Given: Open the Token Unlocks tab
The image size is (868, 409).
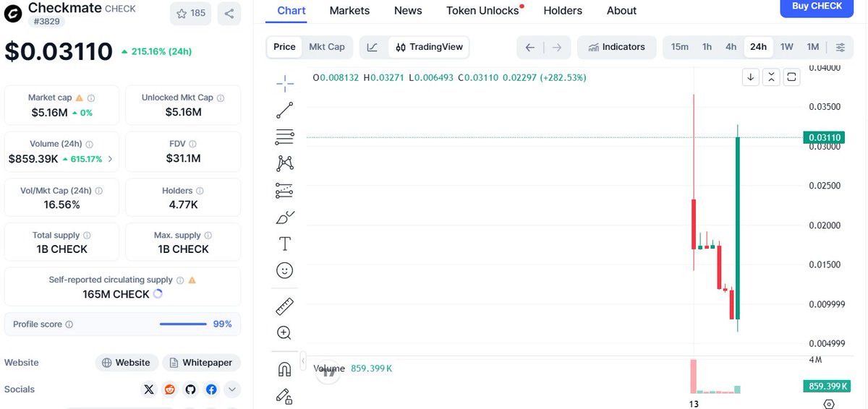Looking at the screenshot, I should [x=483, y=11].
